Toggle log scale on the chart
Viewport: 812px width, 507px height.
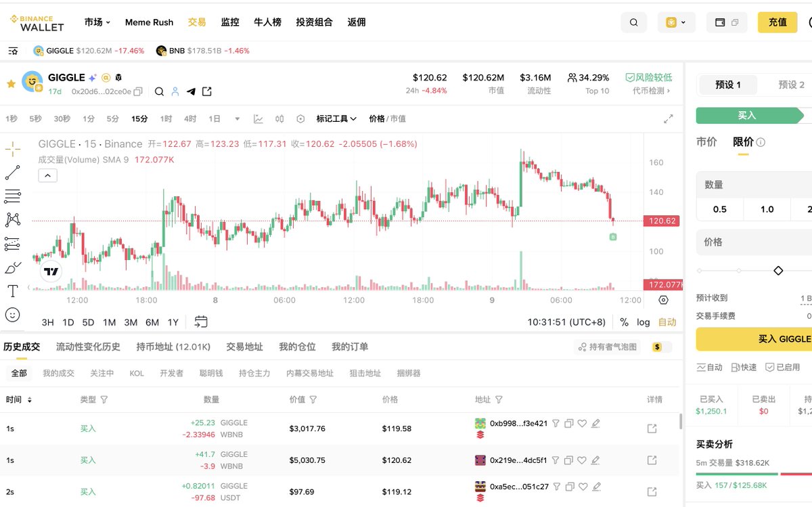tap(644, 322)
